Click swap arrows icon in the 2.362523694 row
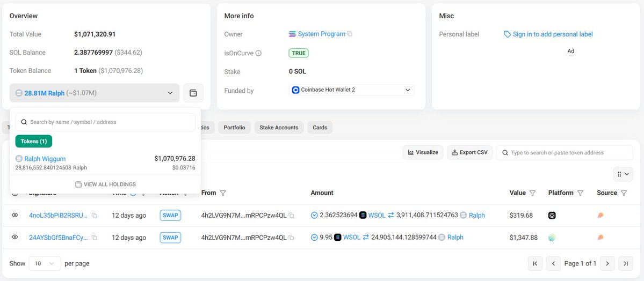 click(x=391, y=215)
